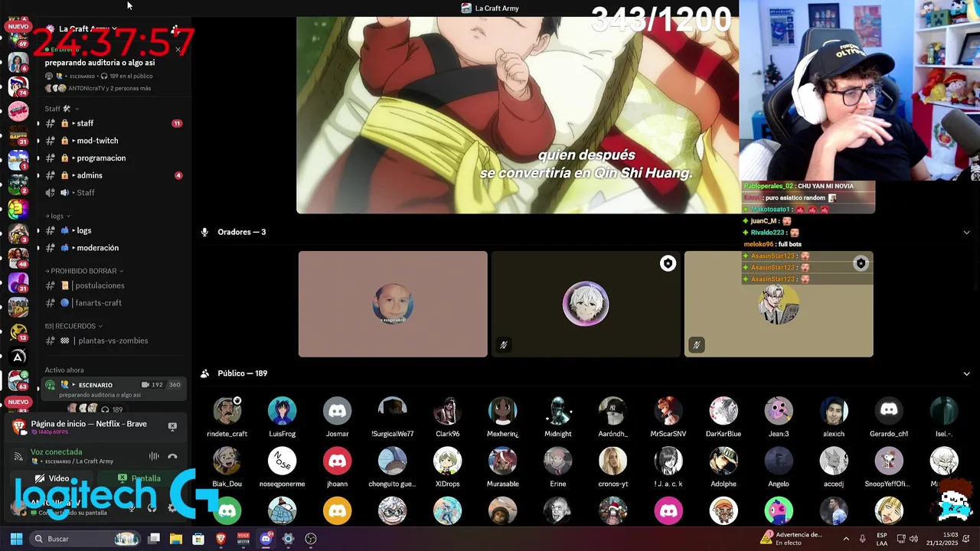Open the Windows Start menu
980x551 pixels.
[16, 539]
